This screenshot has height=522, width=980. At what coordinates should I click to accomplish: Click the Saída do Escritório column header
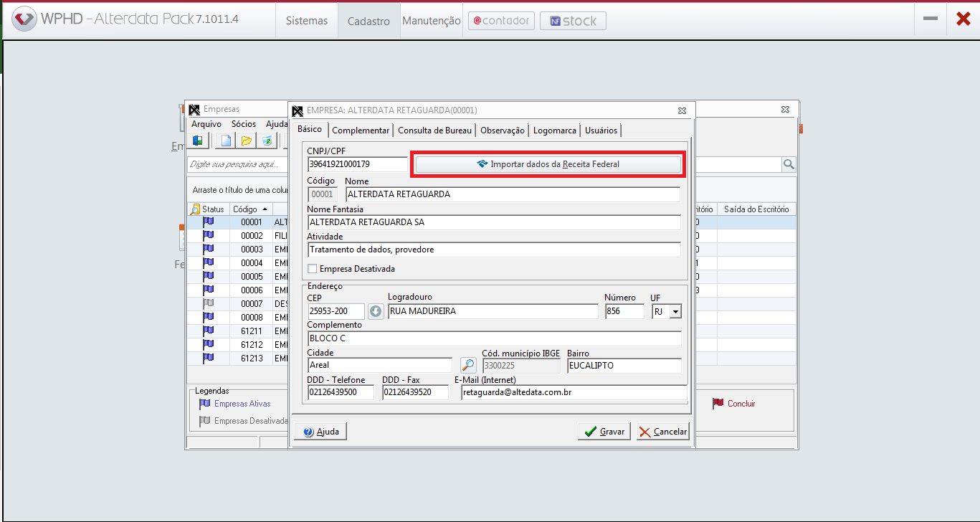[x=756, y=209]
